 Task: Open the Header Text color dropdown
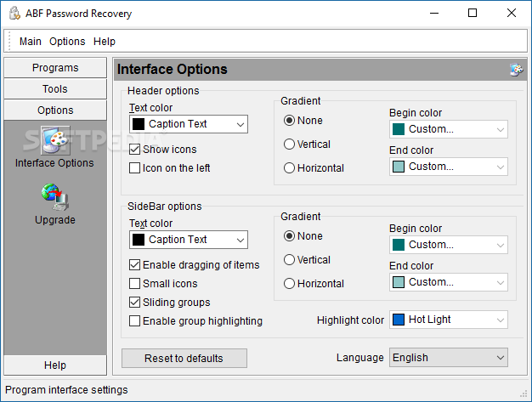point(189,124)
